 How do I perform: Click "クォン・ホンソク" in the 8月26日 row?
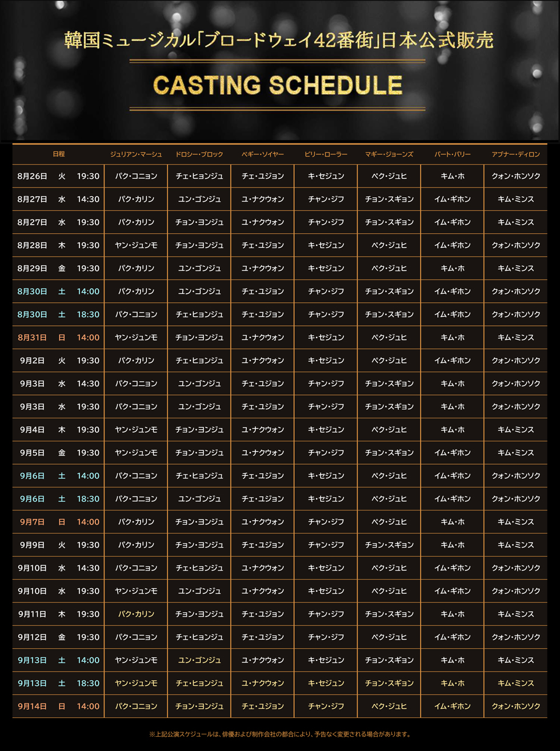pyautogui.click(x=516, y=176)
